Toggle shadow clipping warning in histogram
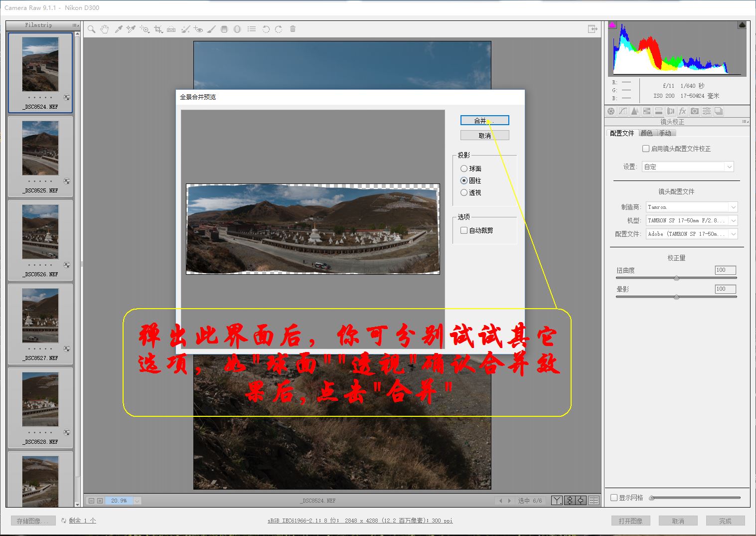 tap(612, 24)
